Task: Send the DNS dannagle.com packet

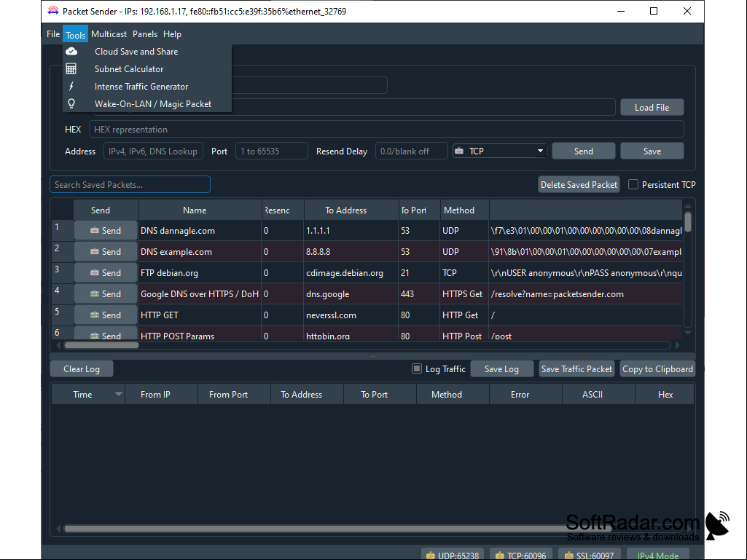Action: coord(106,230)
